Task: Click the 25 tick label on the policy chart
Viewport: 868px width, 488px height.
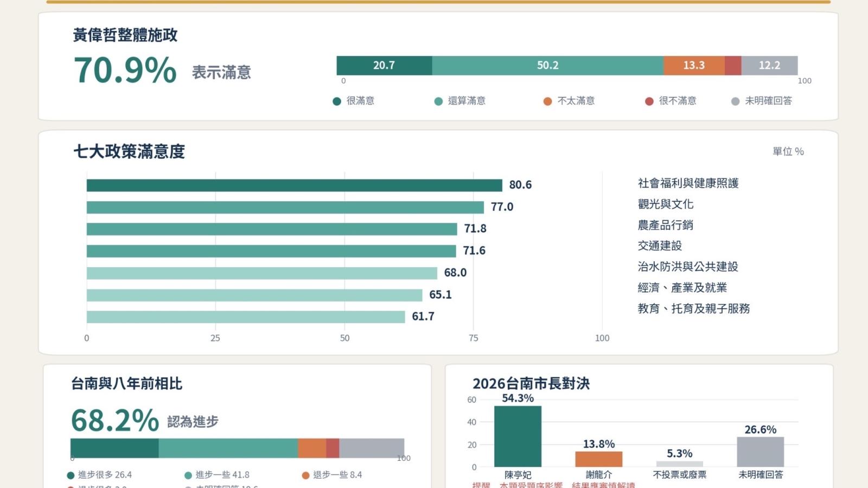Action: point(215,338)
